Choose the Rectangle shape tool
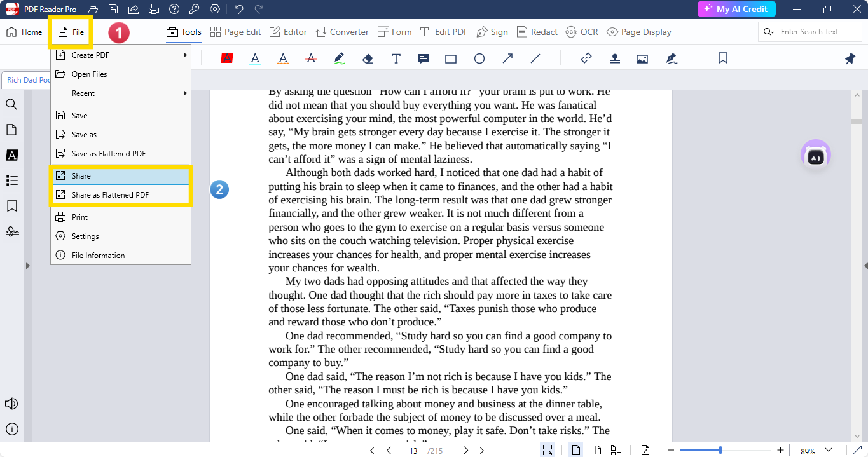 tap(451, 58)
